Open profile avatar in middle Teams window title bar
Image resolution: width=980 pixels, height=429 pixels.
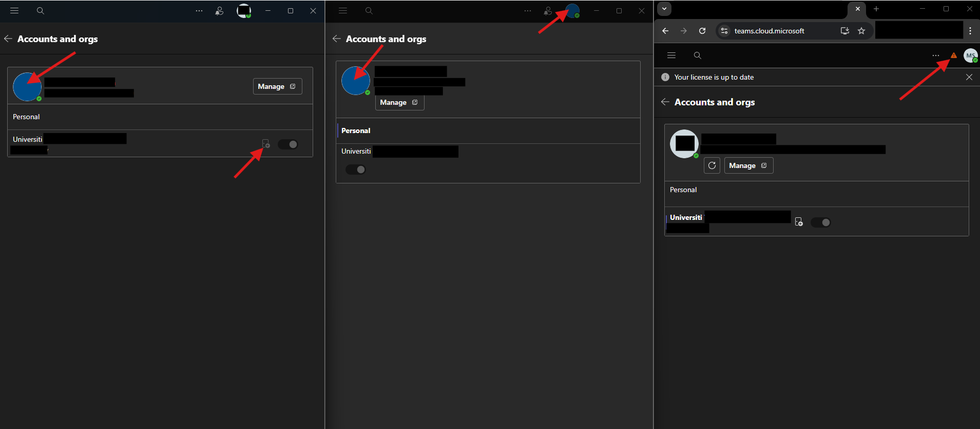[x=572, y=11]
